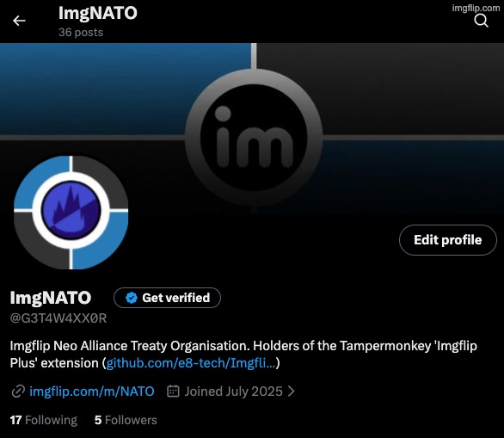View the 17 Following list
504x438 pixels.
(43, 420)
